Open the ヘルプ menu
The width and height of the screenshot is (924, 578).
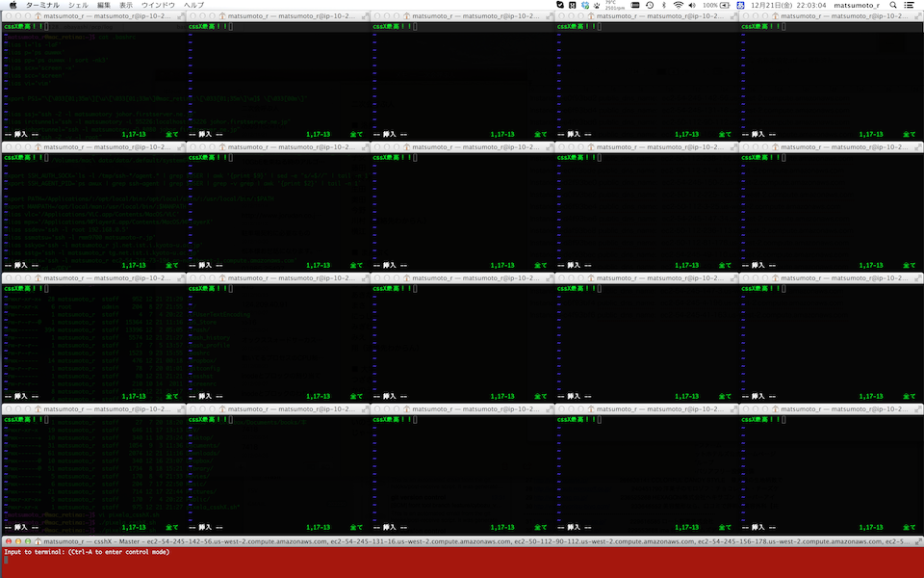click(193, 6)
